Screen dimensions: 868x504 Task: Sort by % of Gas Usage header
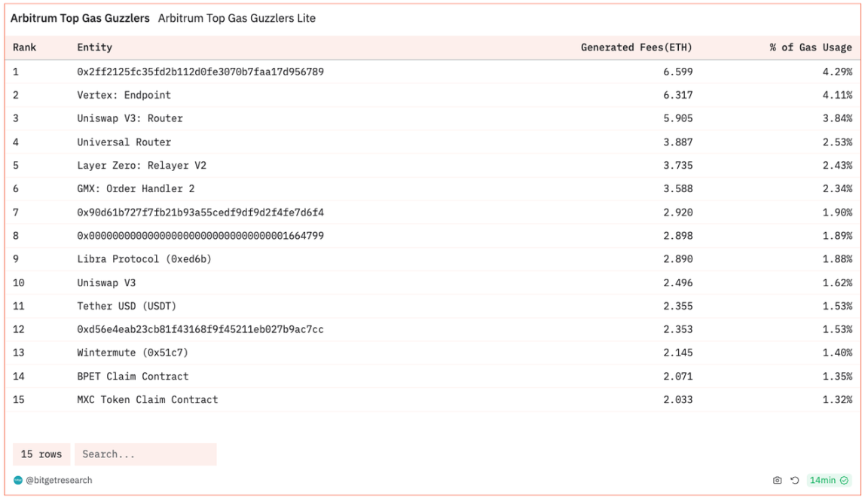[x=810, y=47]
